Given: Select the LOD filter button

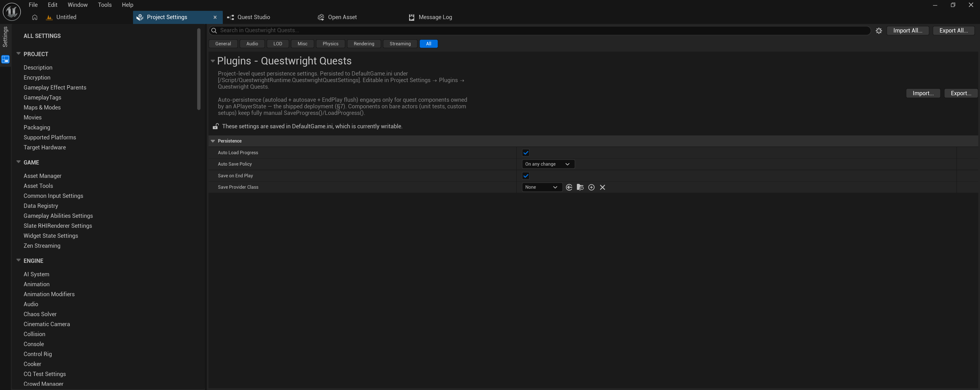Looking at the screenshot, I should coord(278,44).
